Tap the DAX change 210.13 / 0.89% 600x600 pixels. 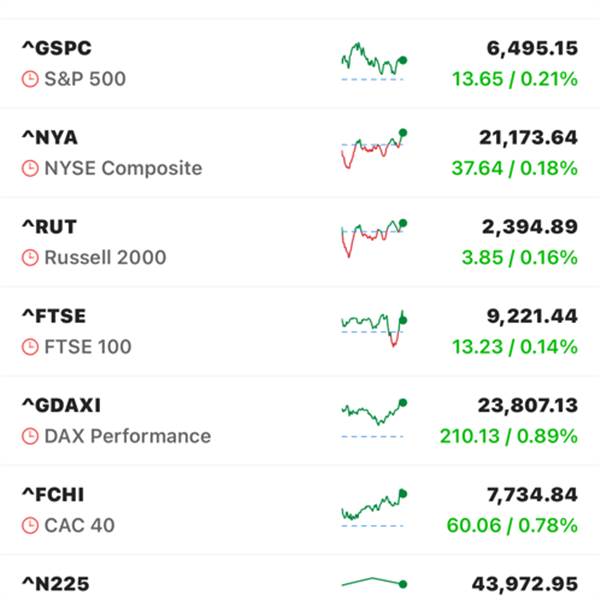[509, 436]
